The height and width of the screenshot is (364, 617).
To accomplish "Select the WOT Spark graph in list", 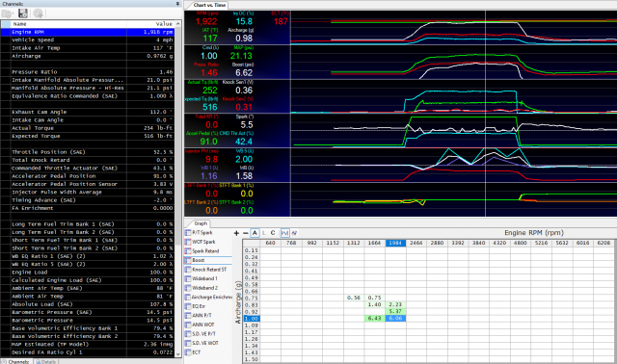I will [x=203, y=242].
